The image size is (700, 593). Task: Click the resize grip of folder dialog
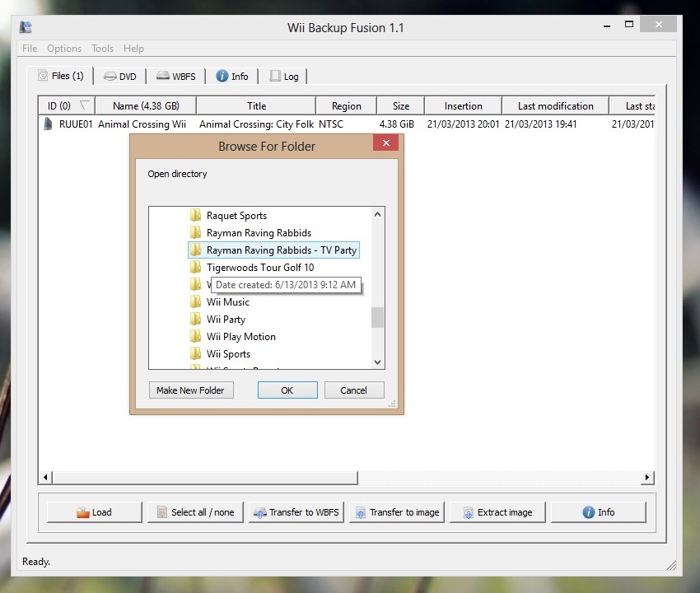coord(392,404)
